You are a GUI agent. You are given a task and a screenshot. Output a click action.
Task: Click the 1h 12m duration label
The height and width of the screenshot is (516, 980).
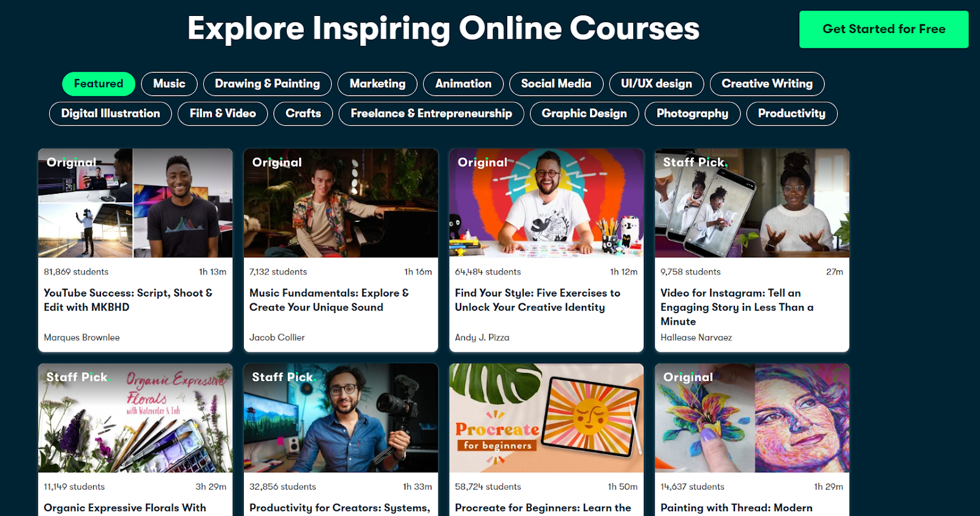(x=624, y=272)
